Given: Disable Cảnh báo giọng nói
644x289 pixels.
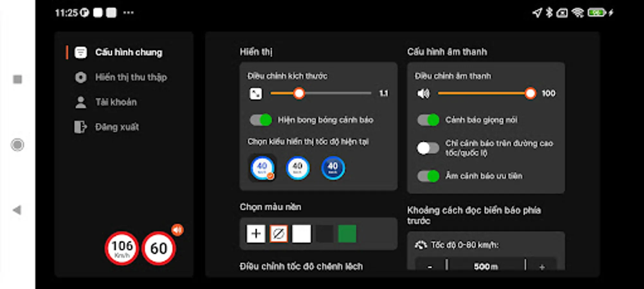Looking at the screenshot, I should coord(429,120).
